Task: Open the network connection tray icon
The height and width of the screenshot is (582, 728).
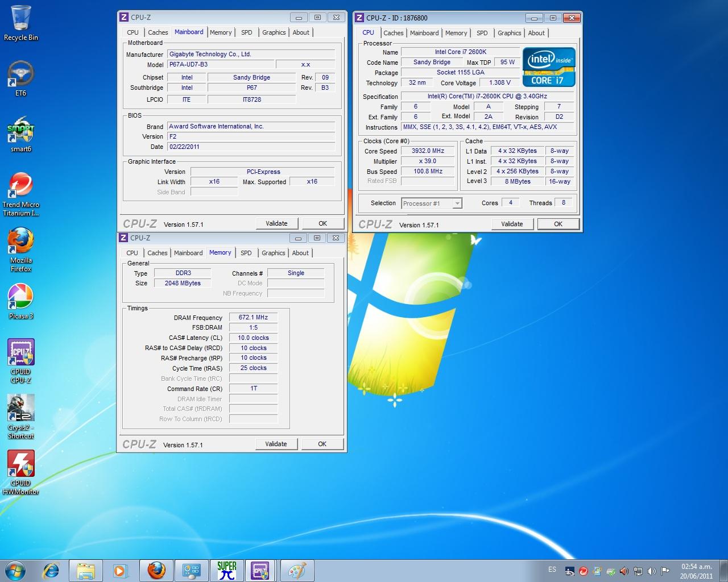Action: coord(638,571)
